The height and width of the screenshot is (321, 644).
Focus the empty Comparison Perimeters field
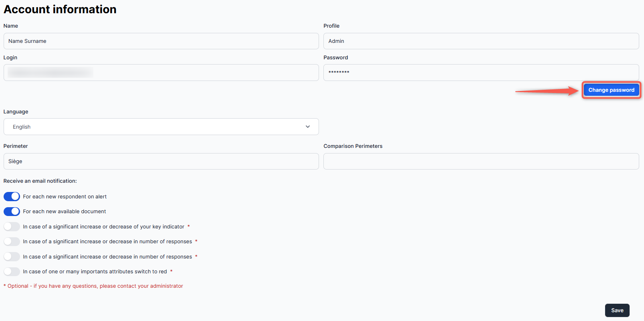481,161
